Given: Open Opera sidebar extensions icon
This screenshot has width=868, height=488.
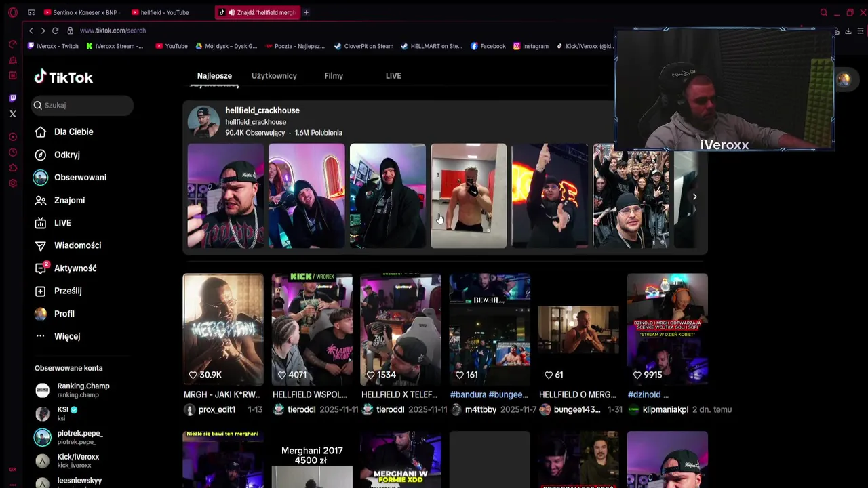Looking at the screenshot, I should click(13, 168).
